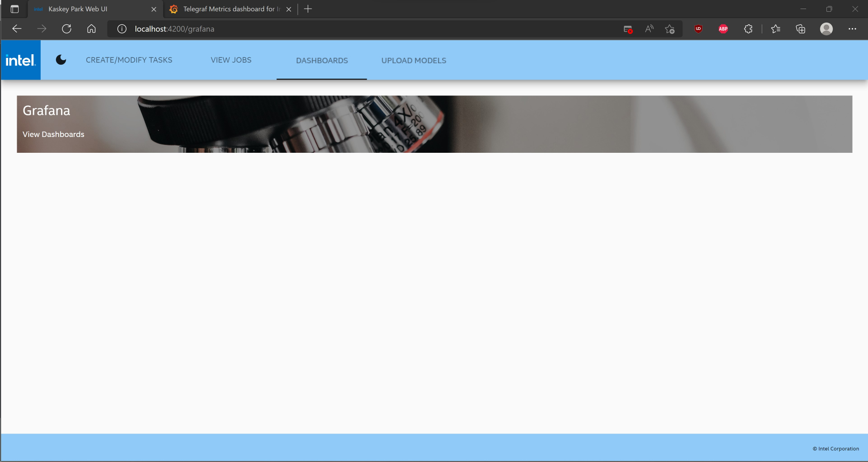Switch to the Telegraf Metrics dashboard tab
Viewport: 868px width, 462px height.
coord(228,9)
